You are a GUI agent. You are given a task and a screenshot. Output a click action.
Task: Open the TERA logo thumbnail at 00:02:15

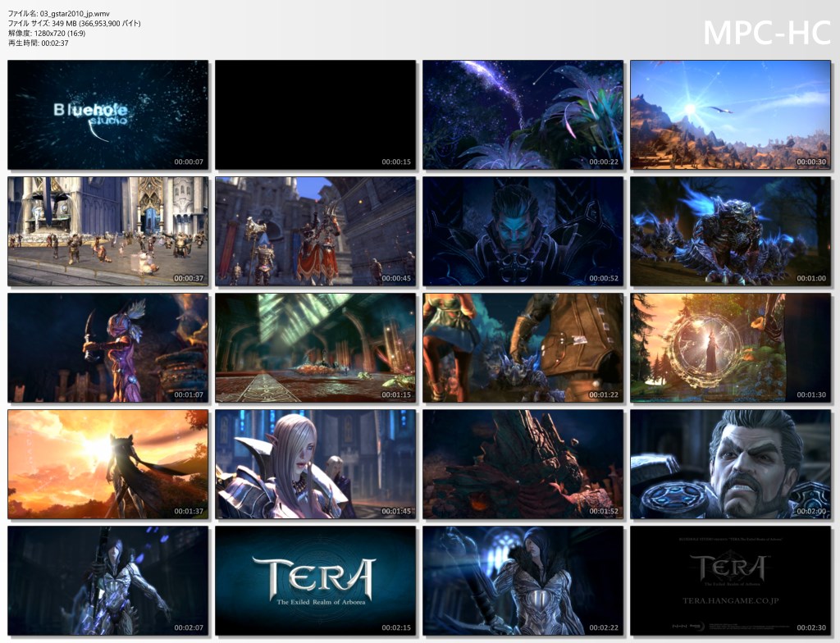point(316,581)
